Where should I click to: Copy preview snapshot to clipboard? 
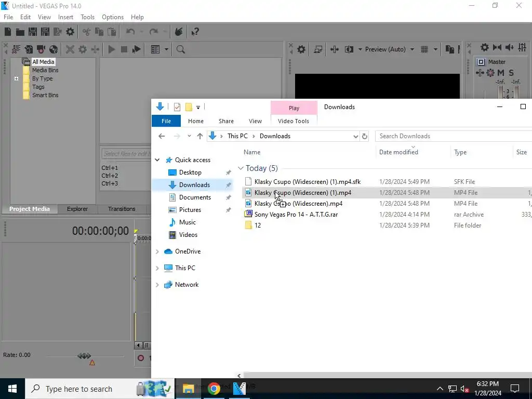pyautogui.click(x=449, y=49)
